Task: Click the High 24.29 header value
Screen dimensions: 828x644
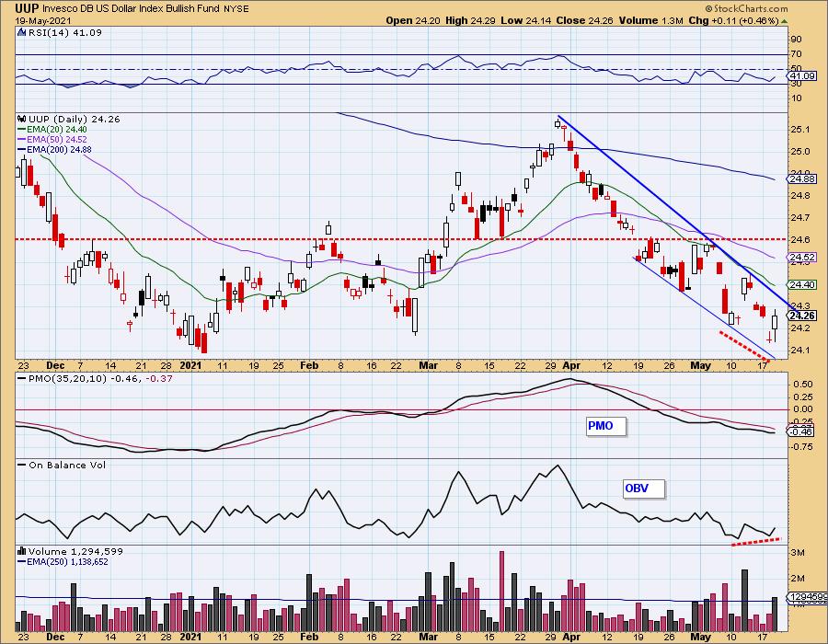Action: tap(470, 20)
